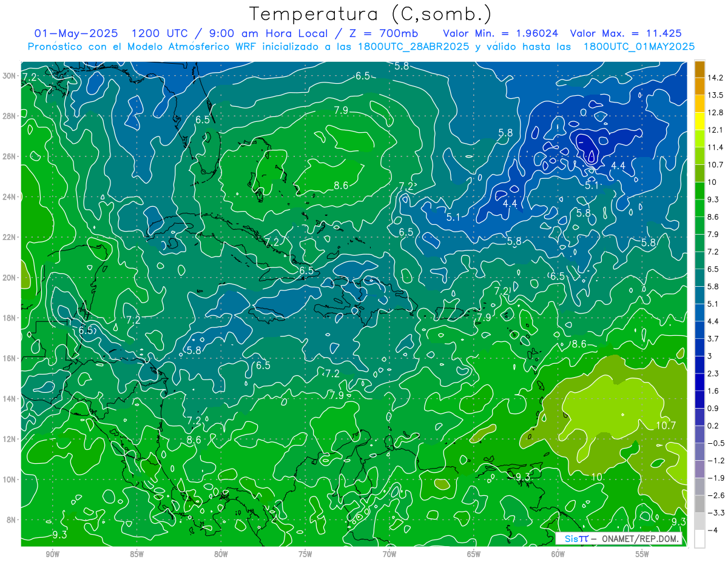Click the valid-until time "1800UTC_01MAY2025"
Viewport: 728px width, 562px height.
pyautogui.click(x=639, y=47)
